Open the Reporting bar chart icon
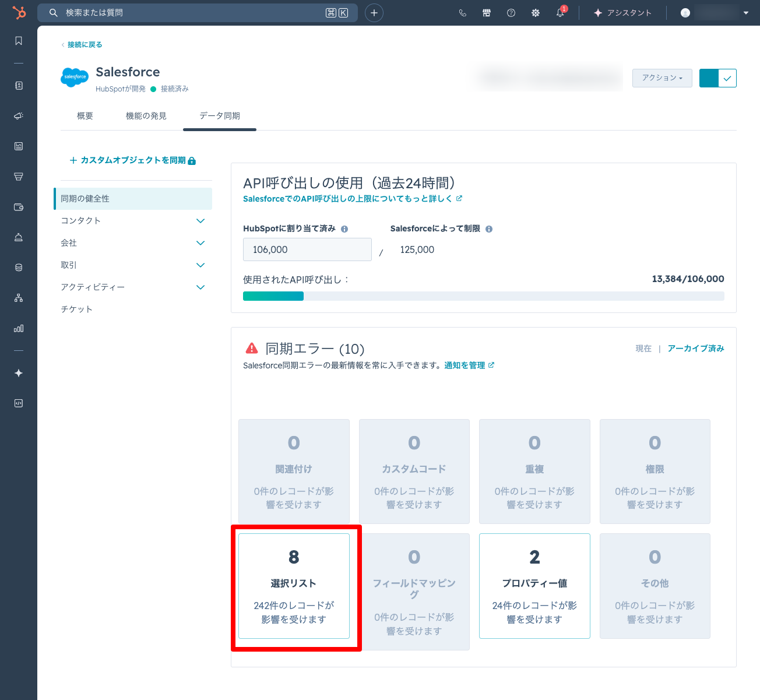The image size is (760, 700). point(19,328)
